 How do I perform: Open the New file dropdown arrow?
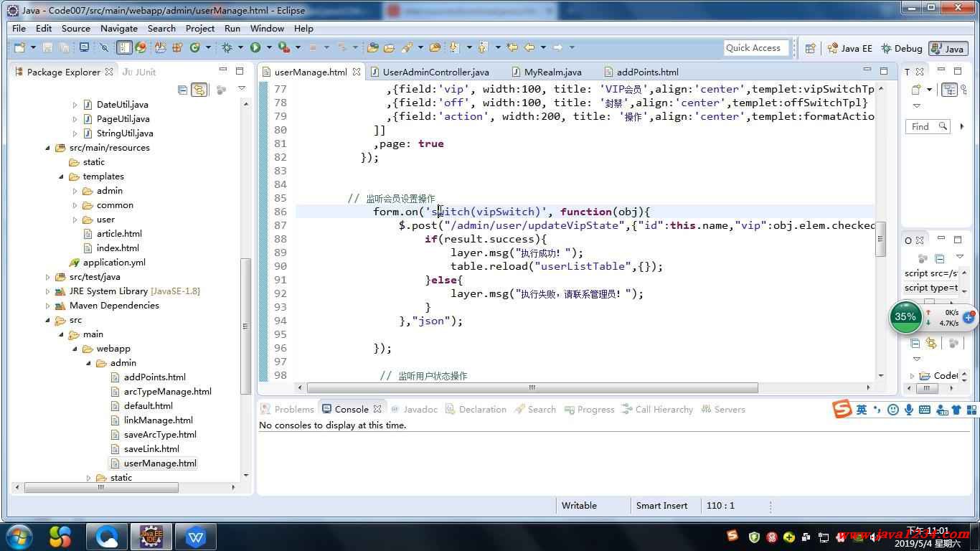point(33,47)
